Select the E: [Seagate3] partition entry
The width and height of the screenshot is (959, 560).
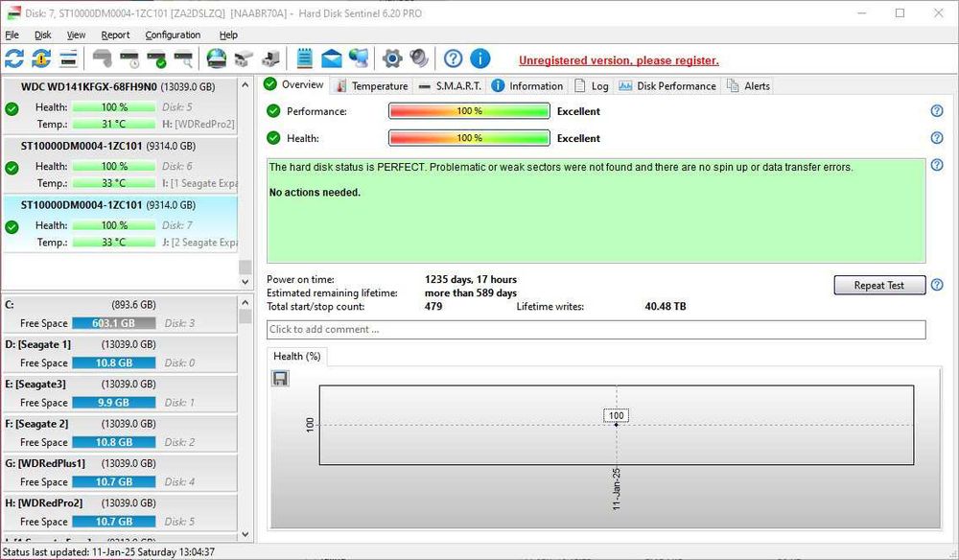click(120, 394)
